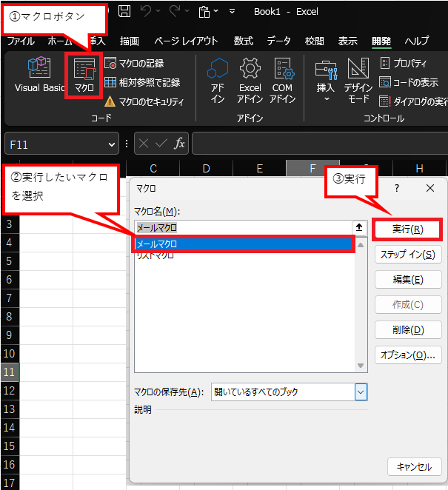Open the COM アドイン (COM Add-ins) icon
448x490 pixels.
281,80
